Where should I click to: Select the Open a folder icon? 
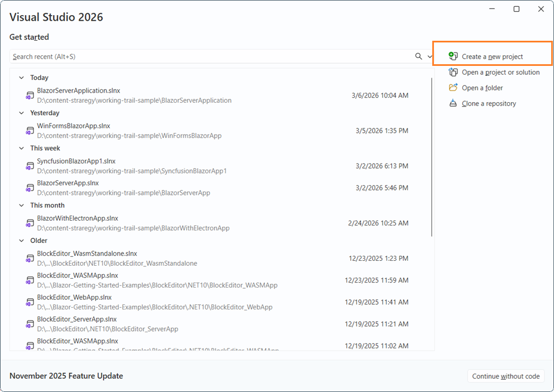click(x=453, y=88)
